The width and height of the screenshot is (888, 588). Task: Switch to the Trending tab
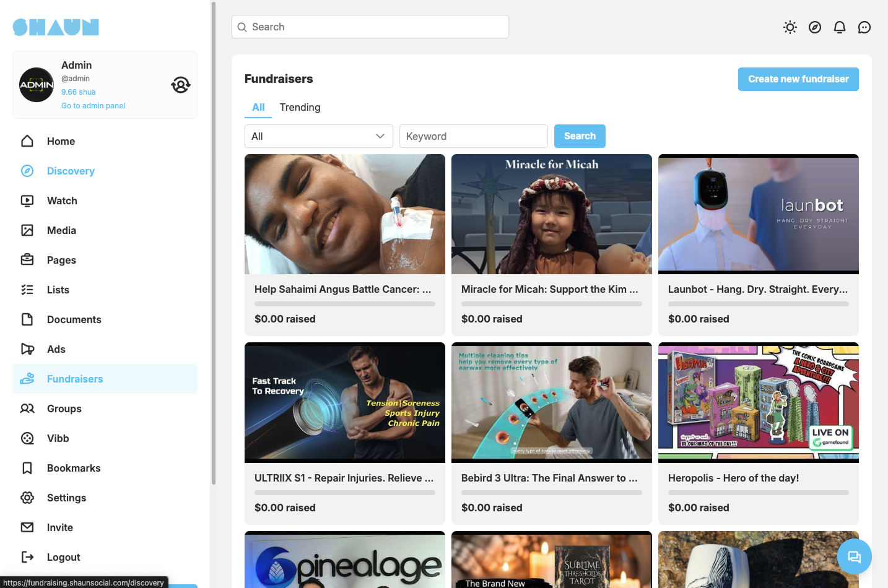pos(300,108)
